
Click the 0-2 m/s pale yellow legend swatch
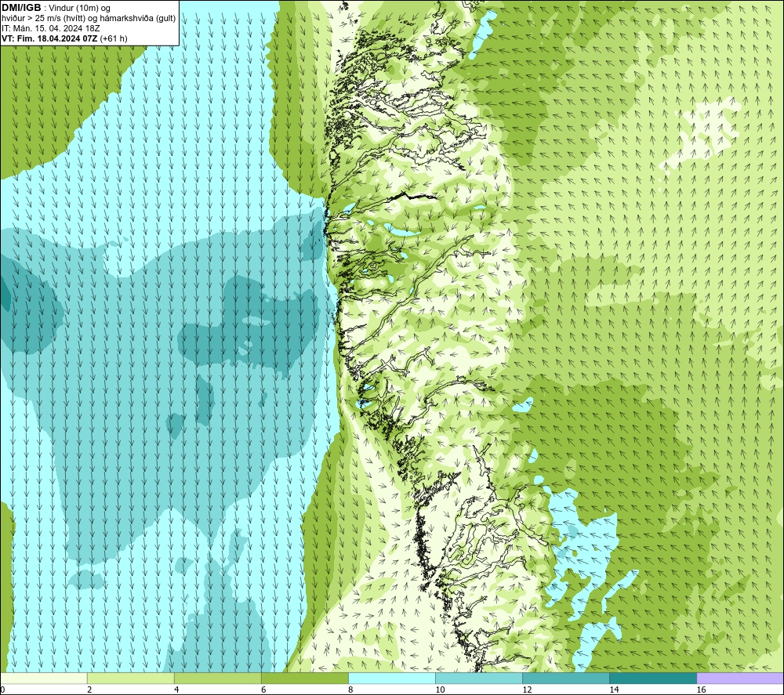tap(43, 678)
